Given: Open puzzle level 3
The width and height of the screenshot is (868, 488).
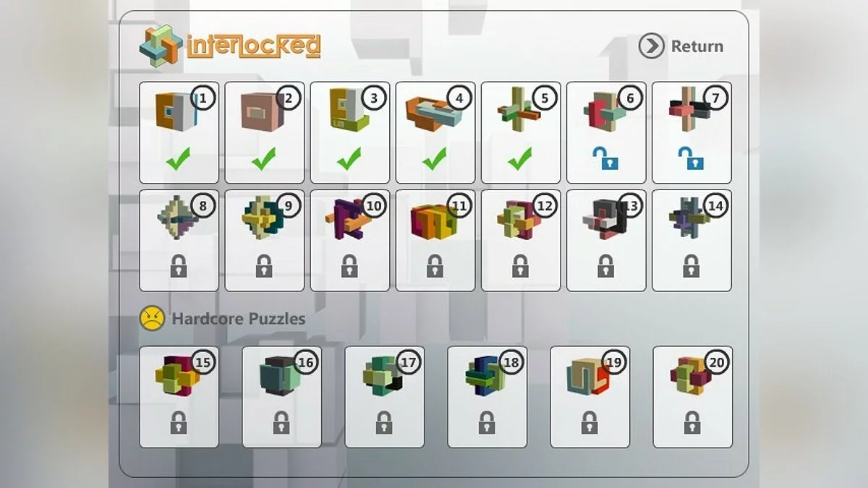Looking at the screenshot, I should click(350, 132).
